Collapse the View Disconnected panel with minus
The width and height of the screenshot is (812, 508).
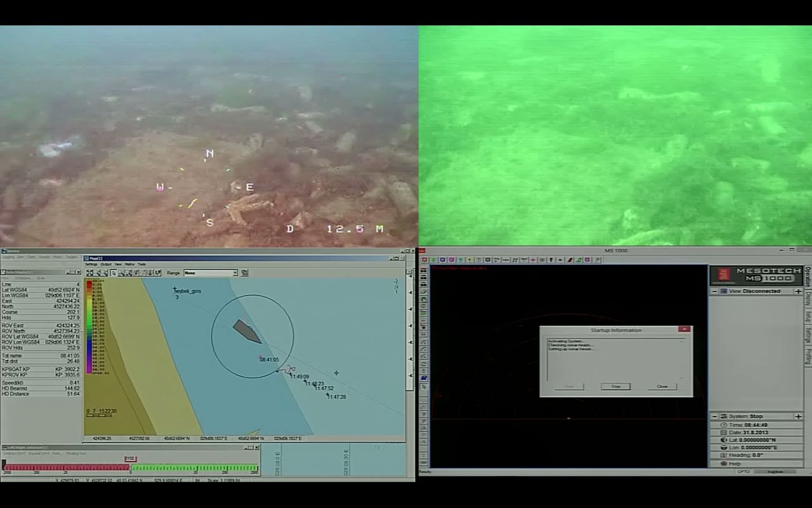pyautogui.click(x=715, y=291)
